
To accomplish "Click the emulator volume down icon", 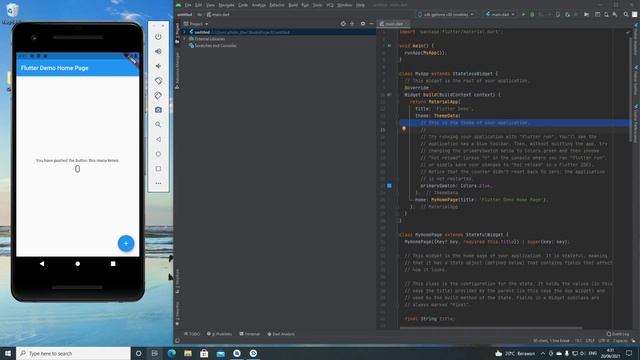I will click(158, 66).
